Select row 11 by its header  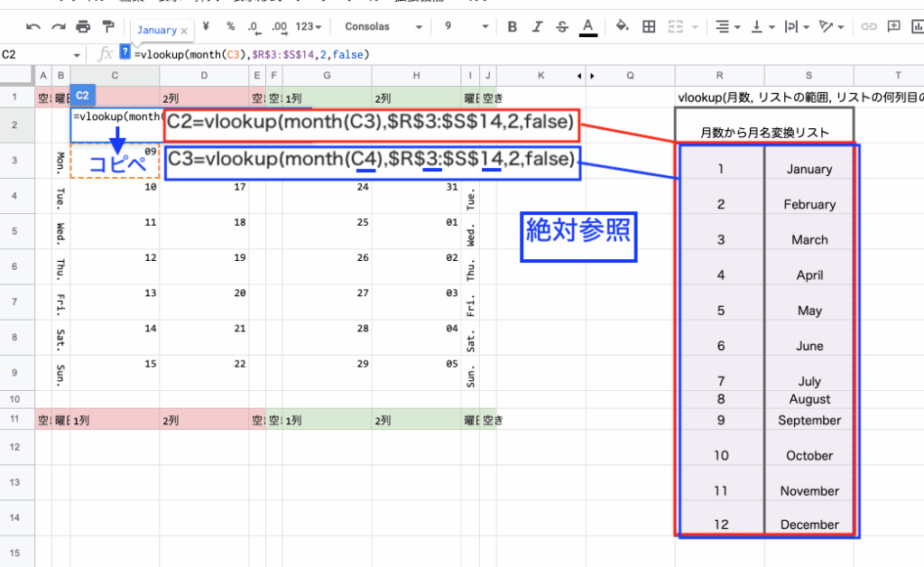pos(15,420)
